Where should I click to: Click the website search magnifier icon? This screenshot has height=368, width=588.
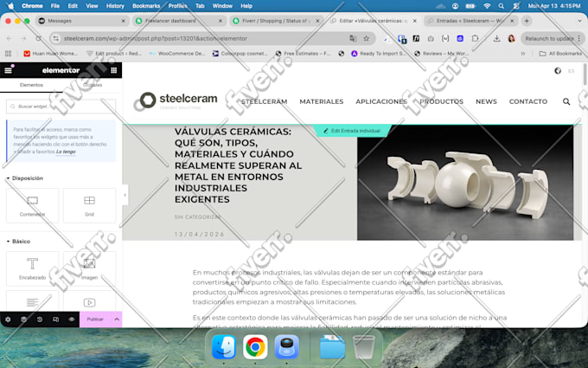click(x=566, y=101)
